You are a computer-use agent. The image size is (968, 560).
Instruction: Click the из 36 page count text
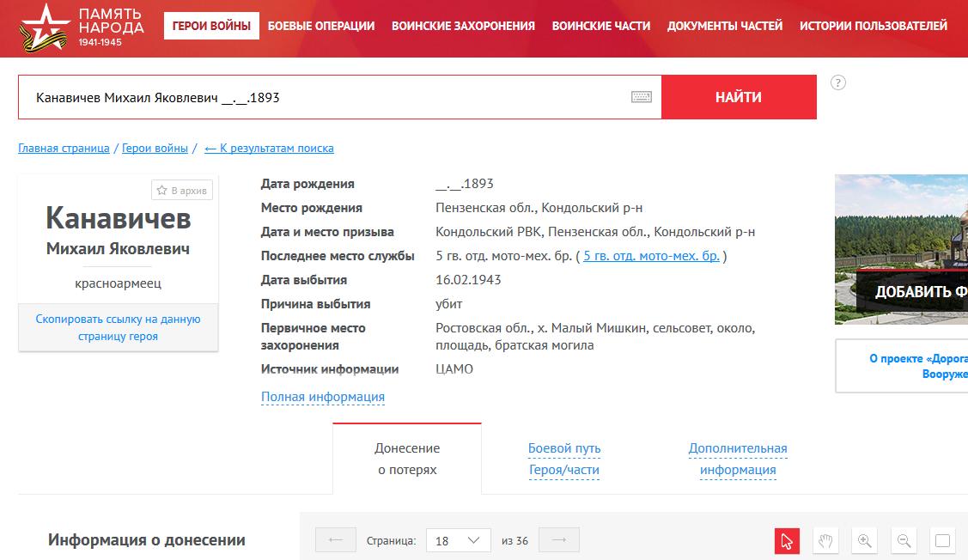click(514, 541)
